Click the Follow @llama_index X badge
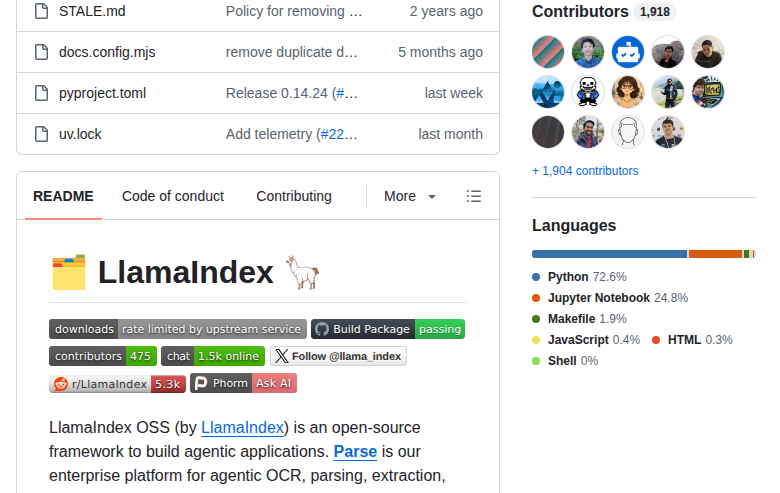This screenshot has height=493, width=780. pyautogui.click(x=338, y=356)
